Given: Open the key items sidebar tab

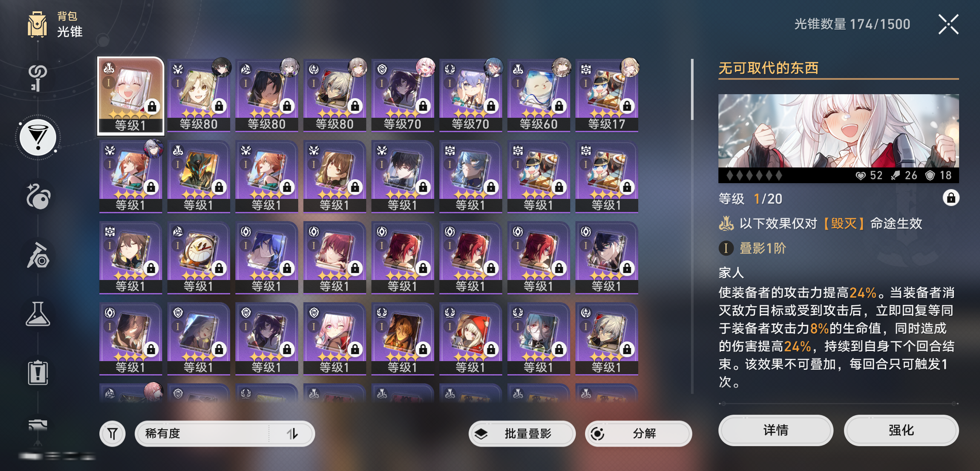Looking at the screenshot, I should pyautogui.click(x=38, y=78).
